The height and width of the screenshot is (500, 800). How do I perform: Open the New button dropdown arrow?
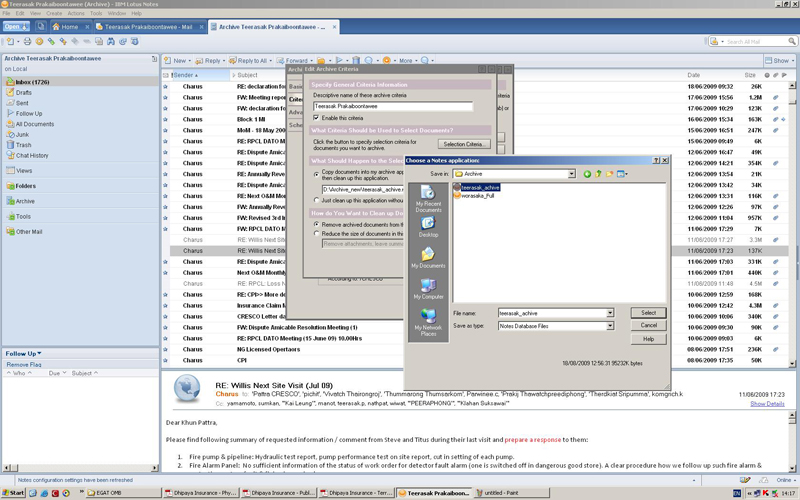click(190, 61)
